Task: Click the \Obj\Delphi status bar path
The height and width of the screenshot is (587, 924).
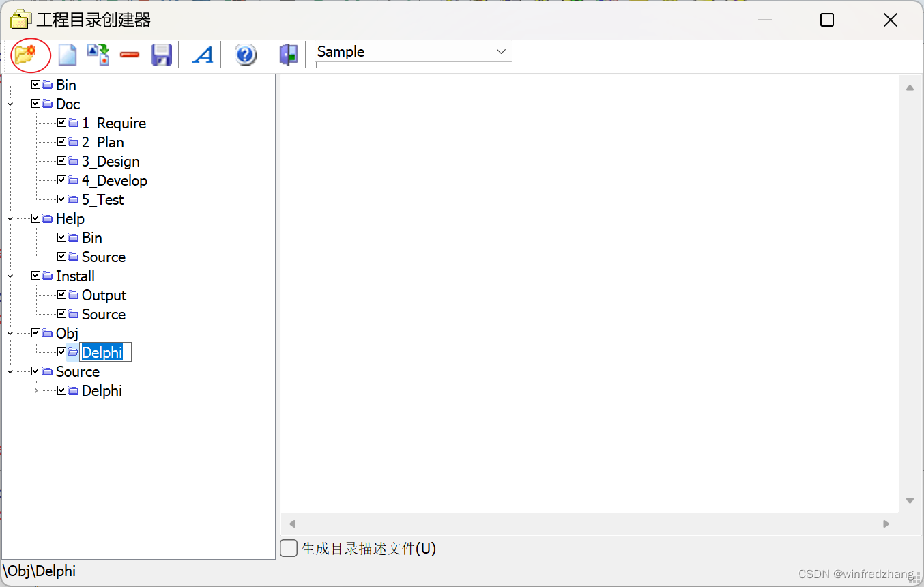Action: tap(40, 571)
